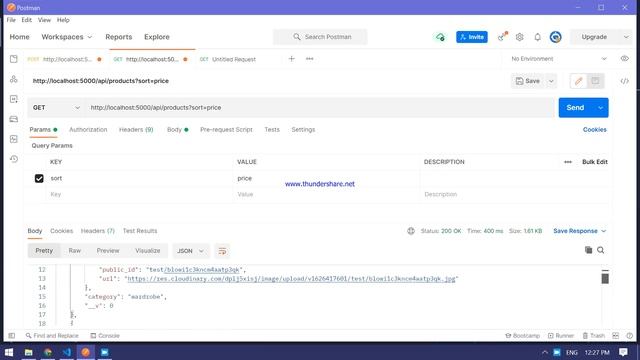Open the settings gear icon
Screen dimensions: 640x360
(x=519, y=37)
